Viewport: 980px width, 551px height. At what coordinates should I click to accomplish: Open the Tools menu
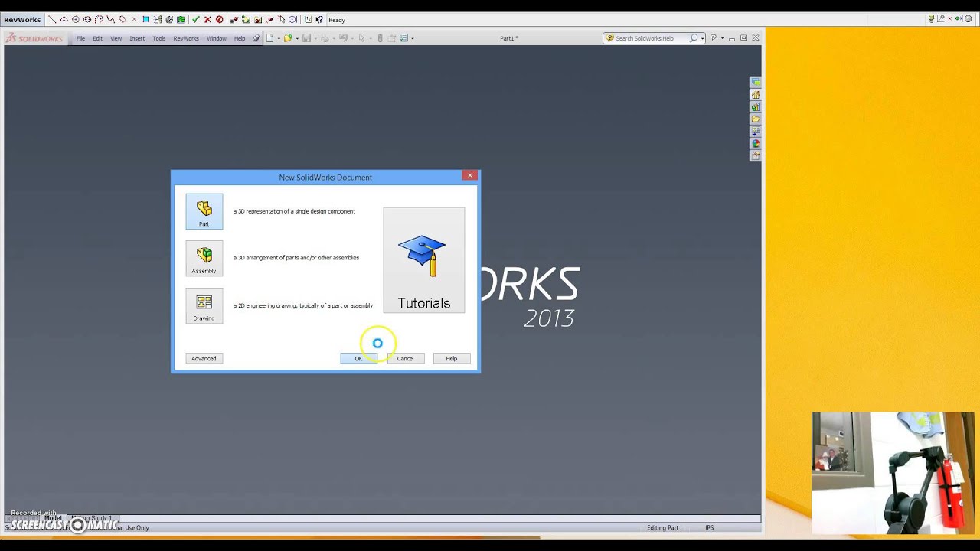tap(158, 38)
